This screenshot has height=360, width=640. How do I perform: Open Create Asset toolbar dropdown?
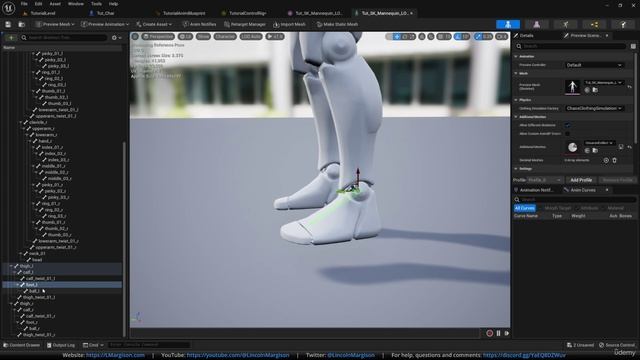[154, 24]
